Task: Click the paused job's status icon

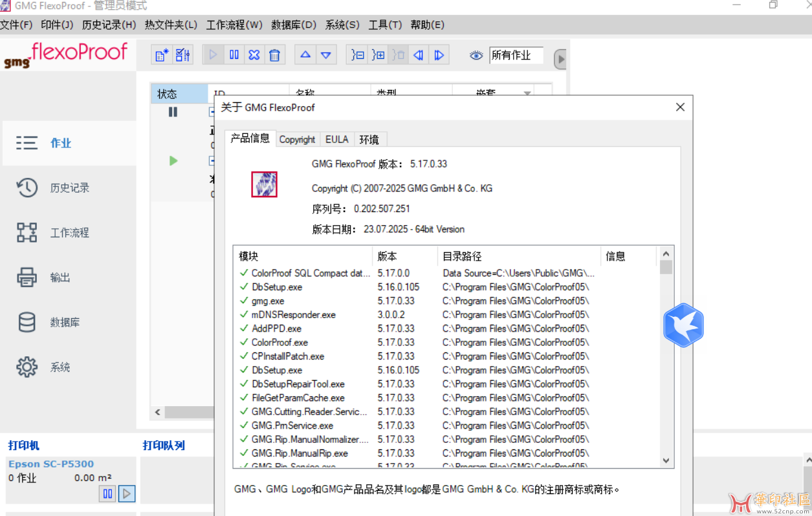Action: click(173, 112)
